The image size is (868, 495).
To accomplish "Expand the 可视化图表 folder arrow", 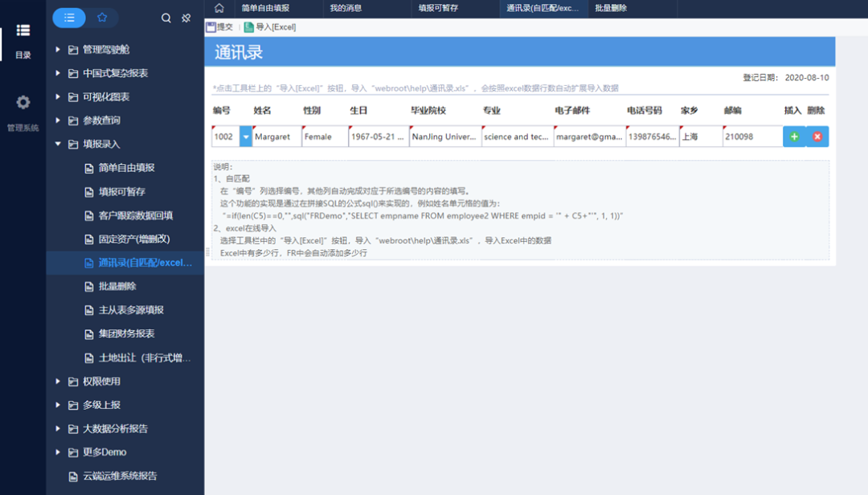I will coord(58,97).
